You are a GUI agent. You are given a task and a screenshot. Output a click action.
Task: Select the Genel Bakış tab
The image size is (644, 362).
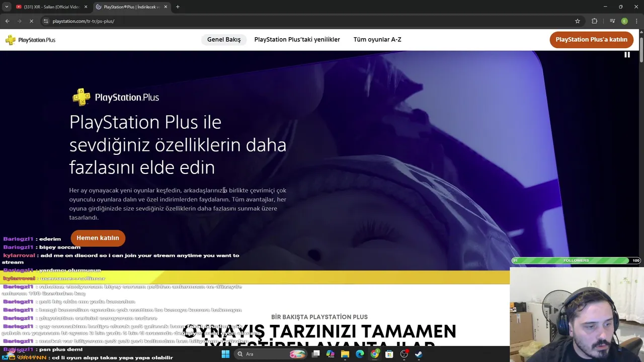point(224,40)
